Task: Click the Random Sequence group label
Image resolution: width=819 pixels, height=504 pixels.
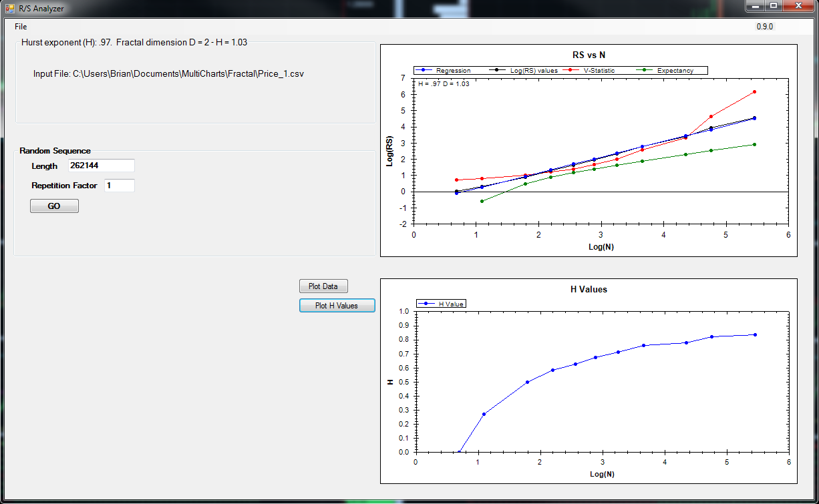Action: click(x=55, y=151)
